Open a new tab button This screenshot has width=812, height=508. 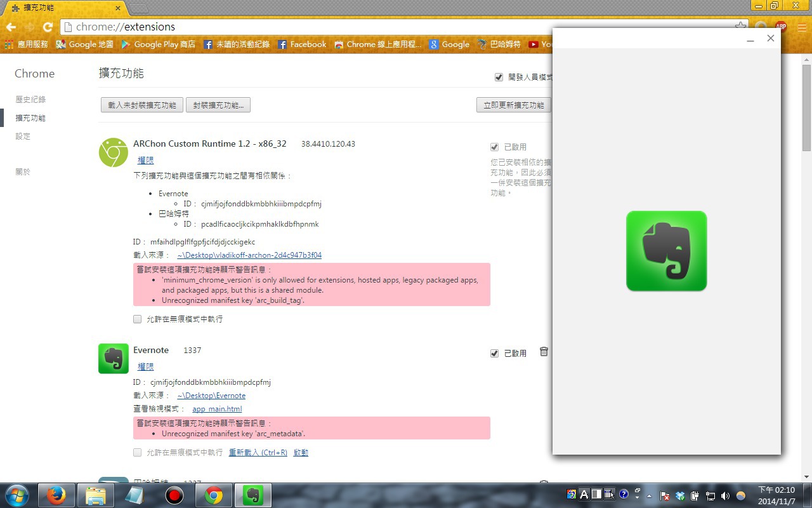pos(139,9)
